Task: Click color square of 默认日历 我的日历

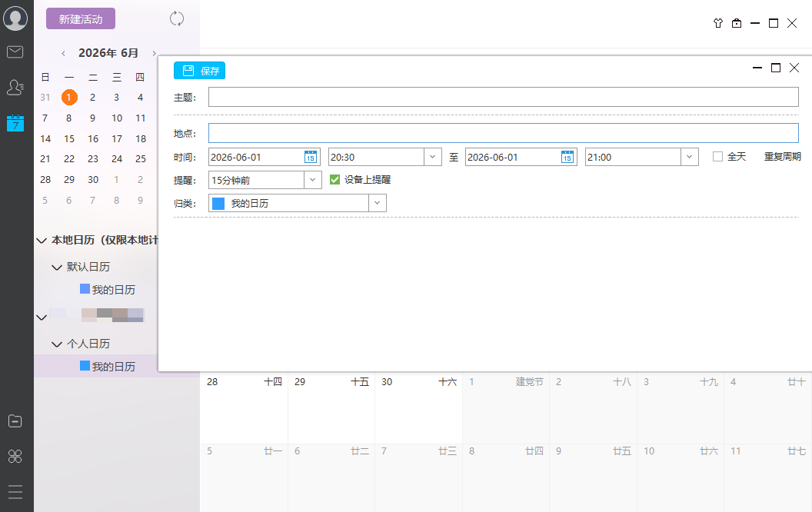Action: coord(85,289)
